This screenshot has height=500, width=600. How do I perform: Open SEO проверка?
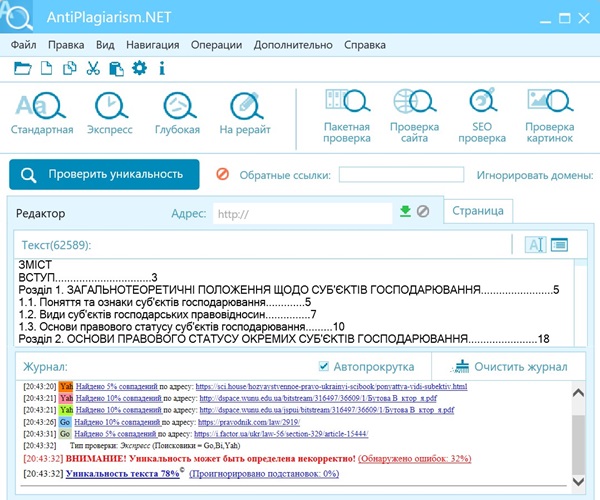(x=482, y=116)
